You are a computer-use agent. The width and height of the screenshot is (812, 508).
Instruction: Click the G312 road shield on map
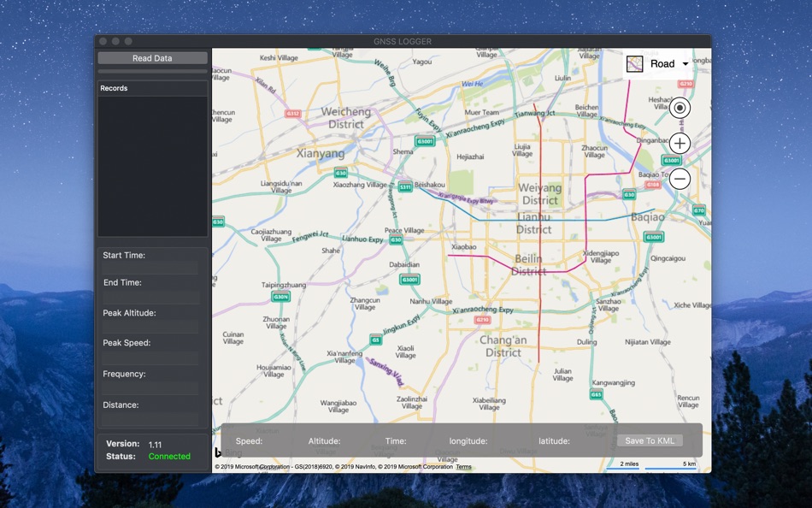[x=293, y=113]
